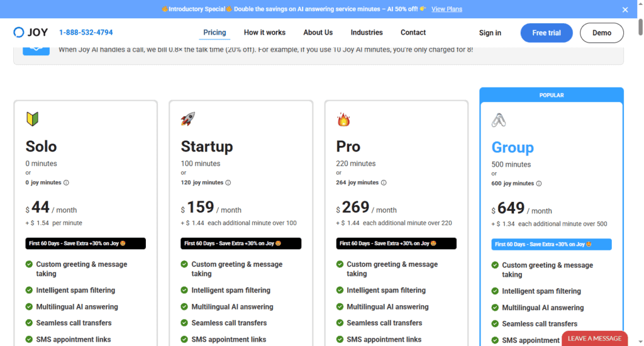Go to About Us page
This screenshot has width=644, height=346.
coord(318,33)
